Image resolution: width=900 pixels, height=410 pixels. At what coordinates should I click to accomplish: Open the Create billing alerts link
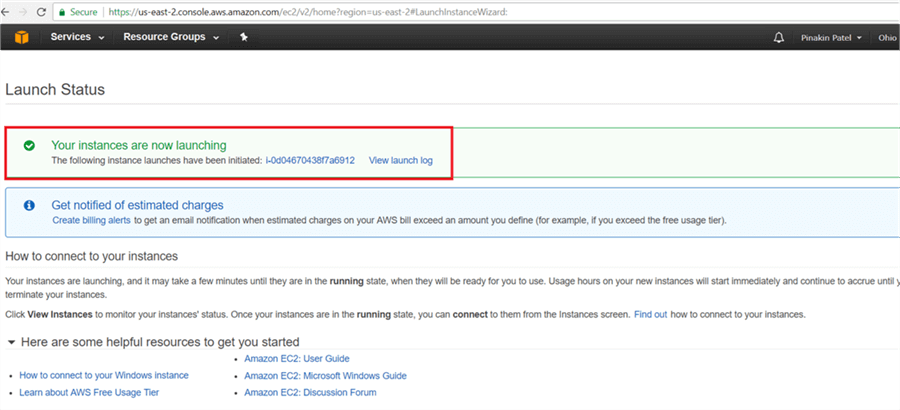[x=92, y=220]
